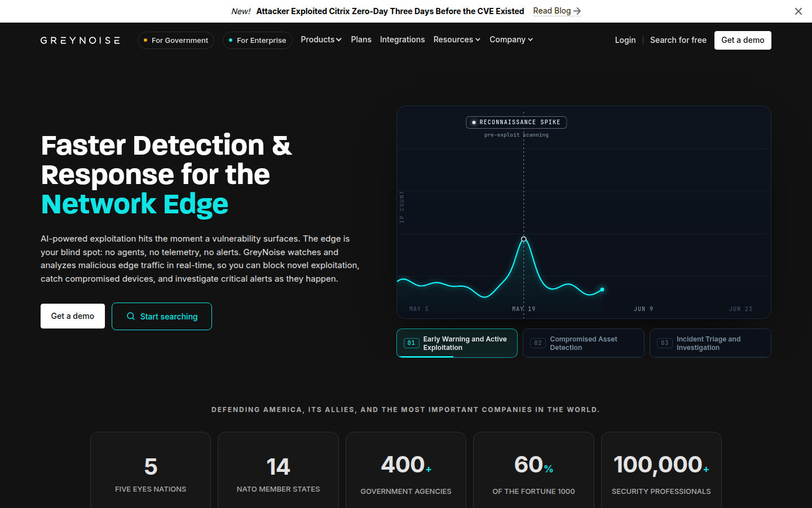The width and height of the screenshot is (812, 508).
Task: Expand the Resources dropdown
Action: pos(457,40)
